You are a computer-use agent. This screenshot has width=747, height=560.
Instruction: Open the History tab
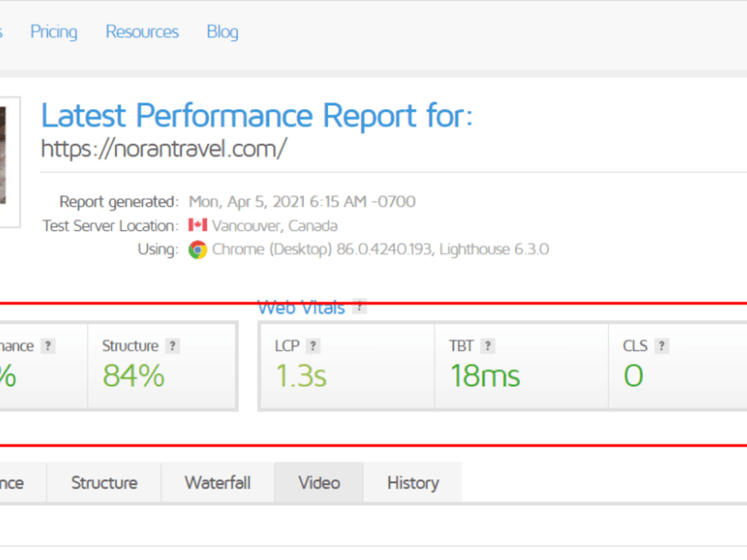click(x=413, y=482)
